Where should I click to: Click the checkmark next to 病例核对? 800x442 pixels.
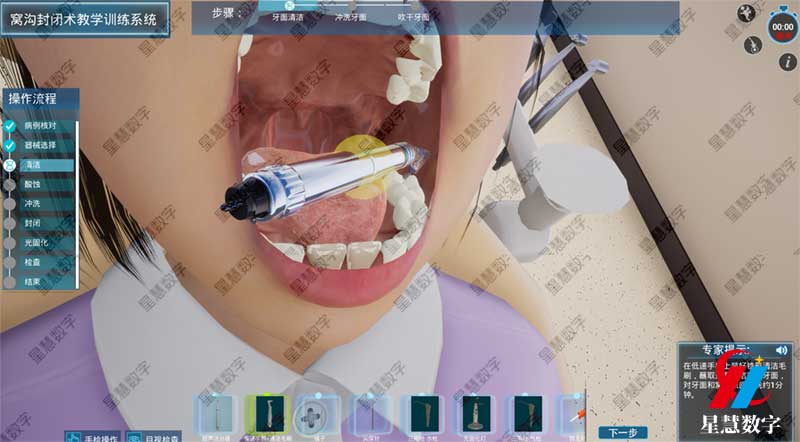10,127
